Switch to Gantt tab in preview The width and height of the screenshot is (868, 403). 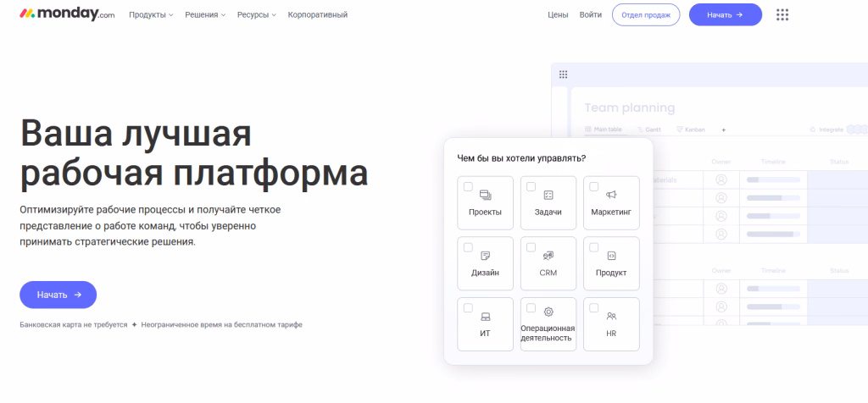[648, 130]
